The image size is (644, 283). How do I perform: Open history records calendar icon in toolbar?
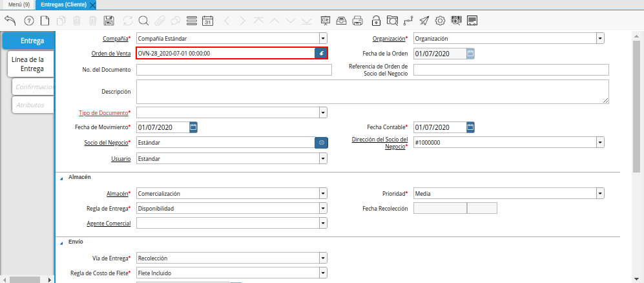click(208, 21)
